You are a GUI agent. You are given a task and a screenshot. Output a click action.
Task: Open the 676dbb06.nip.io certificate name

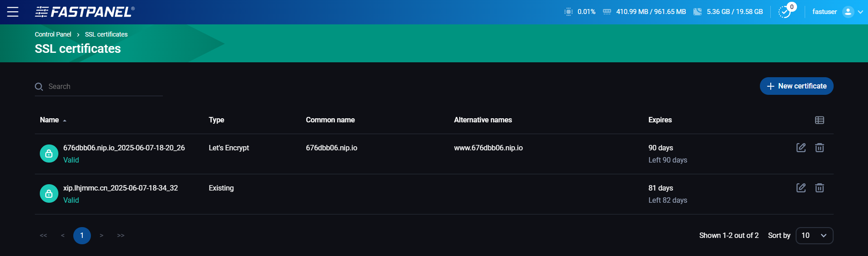(x=124, y=148)
